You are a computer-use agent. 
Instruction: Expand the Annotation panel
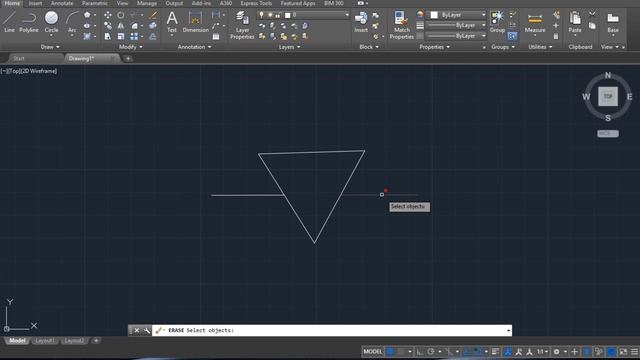point(194,47)
